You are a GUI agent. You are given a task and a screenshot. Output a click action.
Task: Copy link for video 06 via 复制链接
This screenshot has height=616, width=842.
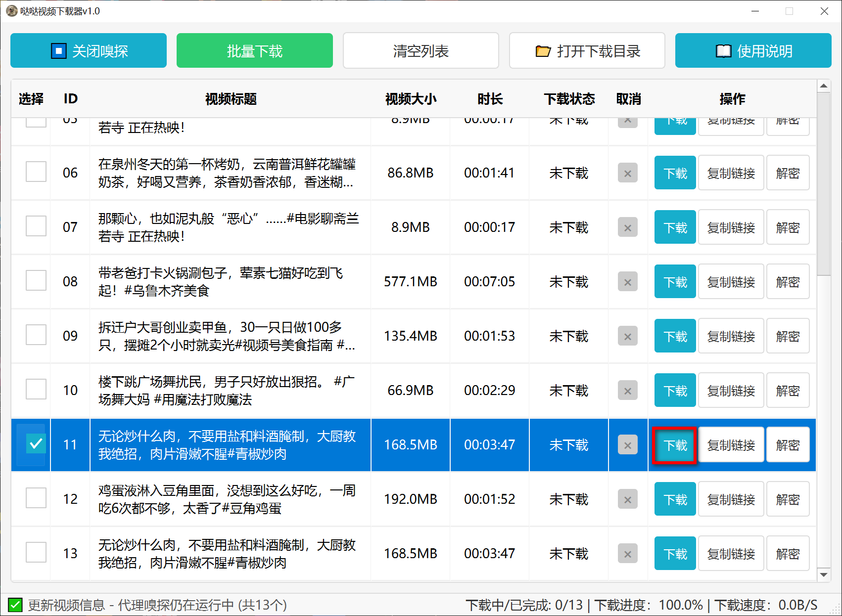tap(731, 173)
